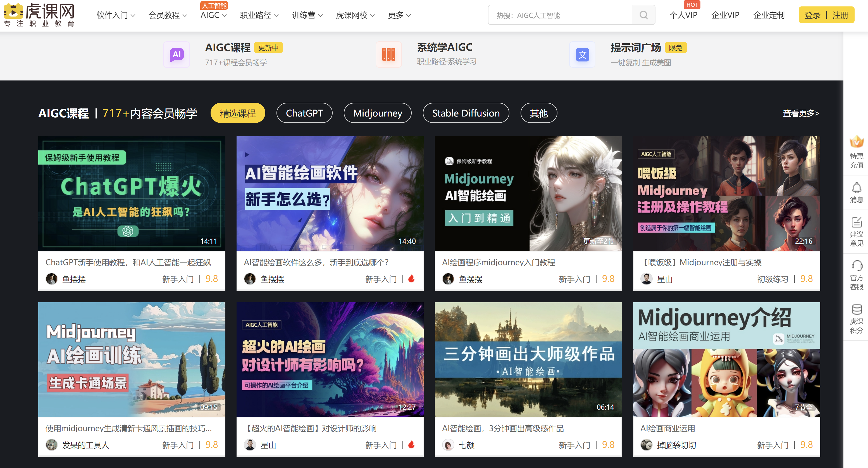Viewport: 868px width, 468px height.
Task: Expand the 软件入门 dropdown menu
Action: (116, 15)
